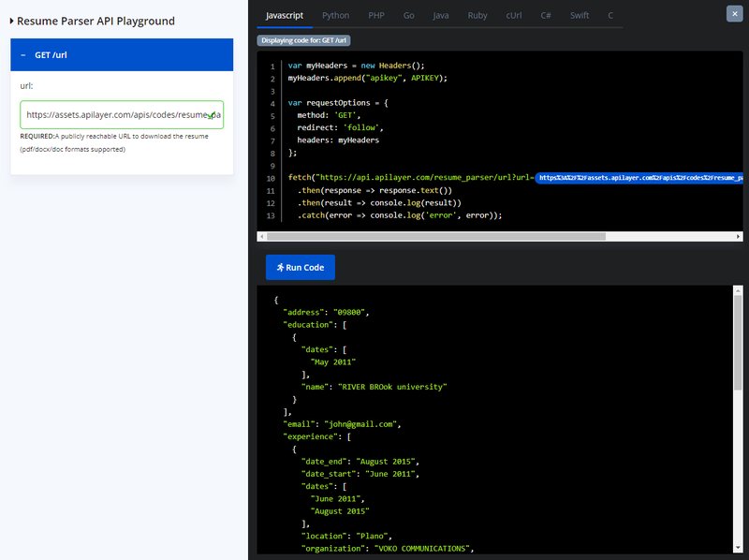Collapse the GET /url section minus icon
The width and height of the screenshot is (749, 560).
click(22, 55)
